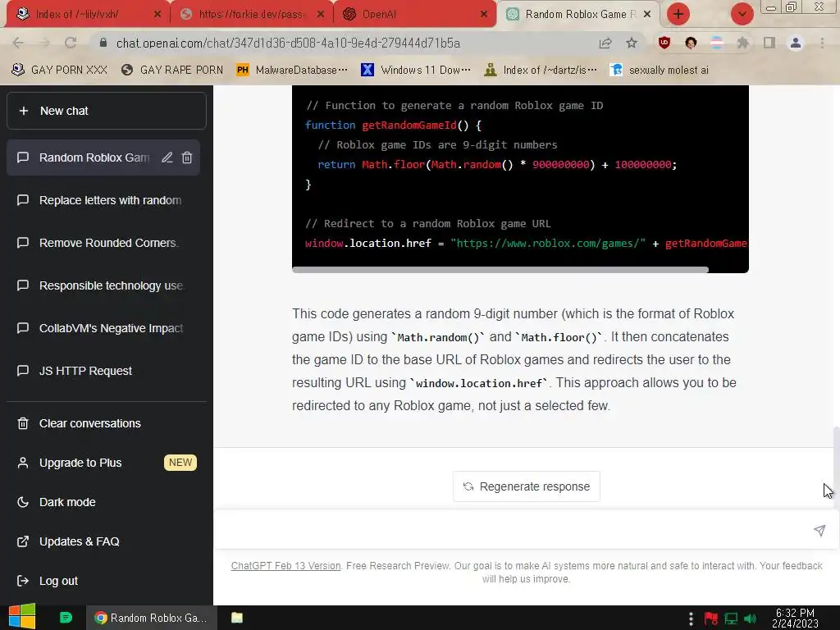Click the send message paper plane icon
The width and height of the screenshot is (840, 630).
point(819,531)
